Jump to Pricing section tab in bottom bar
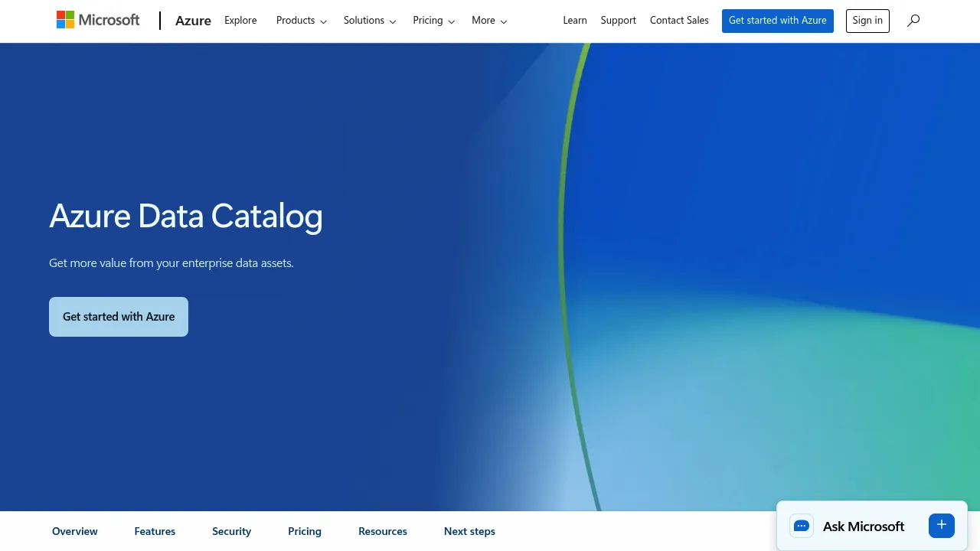This screenshot has height=551, width=980. pyautogui.click(x=305, y=531)
